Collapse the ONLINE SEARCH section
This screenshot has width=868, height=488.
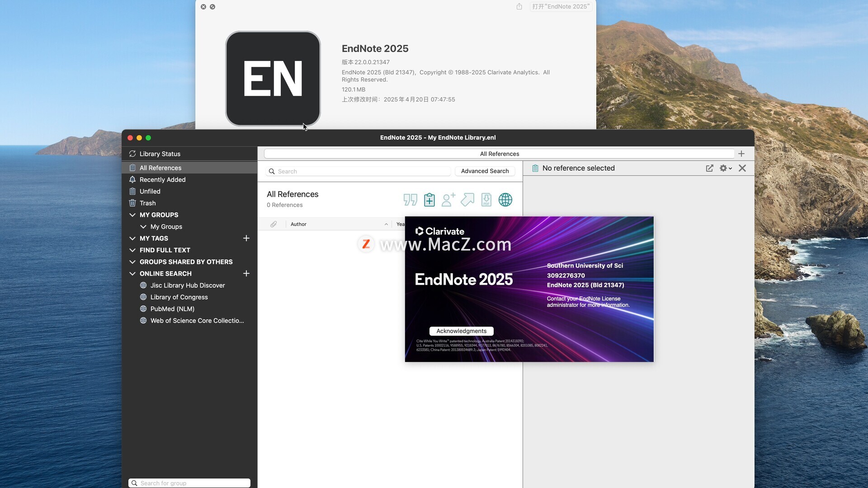click(x=132, y=273)
